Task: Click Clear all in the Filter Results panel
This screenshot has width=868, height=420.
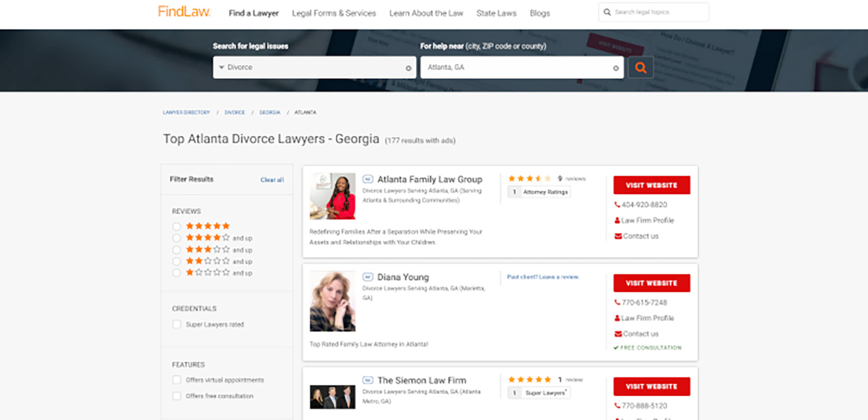Action: [x=272, y=180]
